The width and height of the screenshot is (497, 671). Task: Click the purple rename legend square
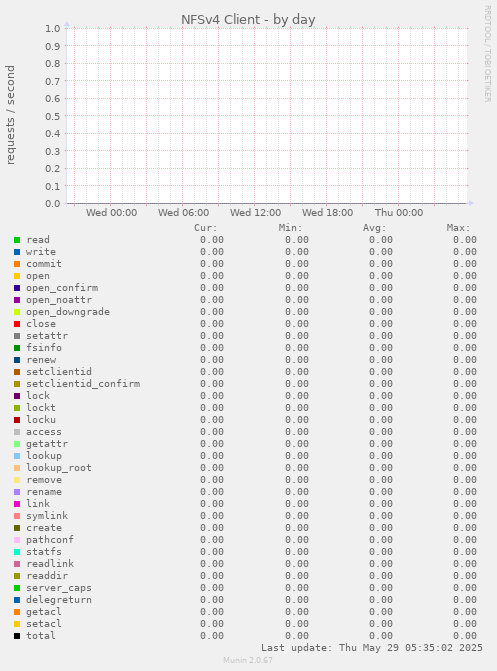coord(17,492)
